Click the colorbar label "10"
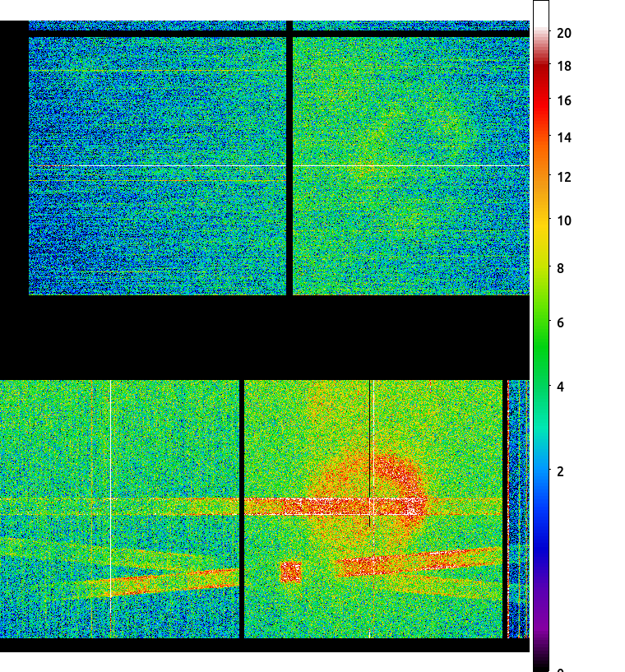Viewport: 625px width, 672px height. [564, 220]
